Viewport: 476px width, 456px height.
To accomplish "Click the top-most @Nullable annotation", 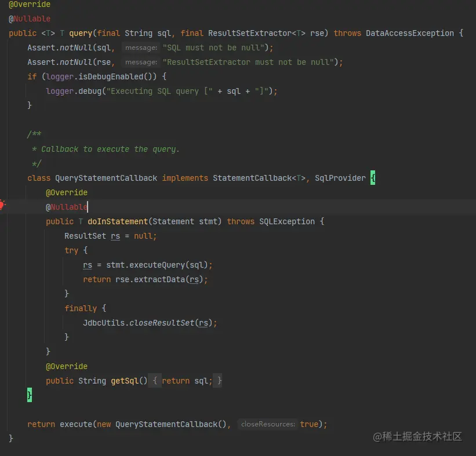I will tap(30, 19).
